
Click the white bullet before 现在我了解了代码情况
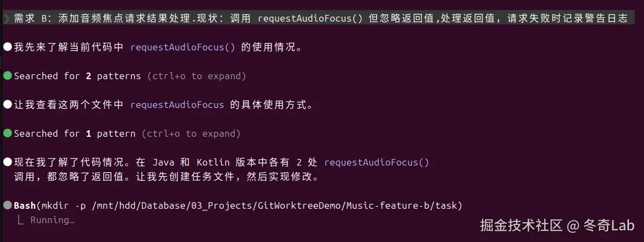point(8,162)
